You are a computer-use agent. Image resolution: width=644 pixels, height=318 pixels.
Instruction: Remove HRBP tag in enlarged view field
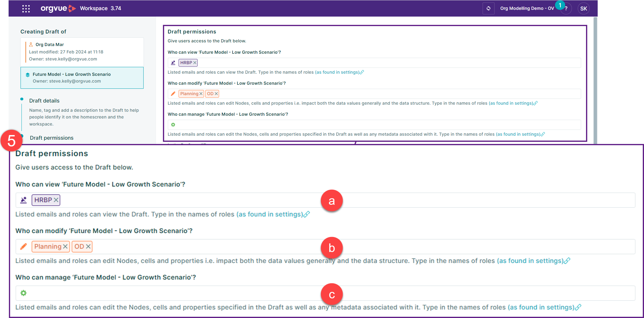click(56, 200)
